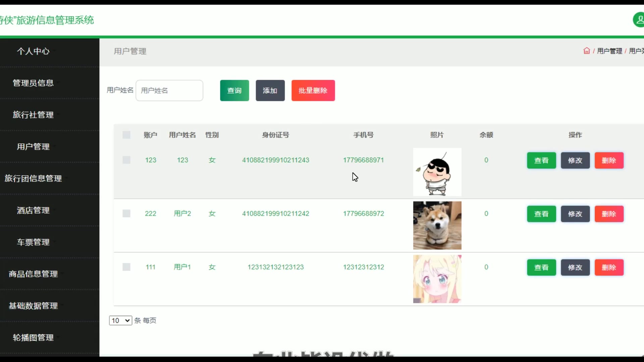Open 个人中心 in the sidebar
This screenshot has height=362, width=644.
[33, 51]
